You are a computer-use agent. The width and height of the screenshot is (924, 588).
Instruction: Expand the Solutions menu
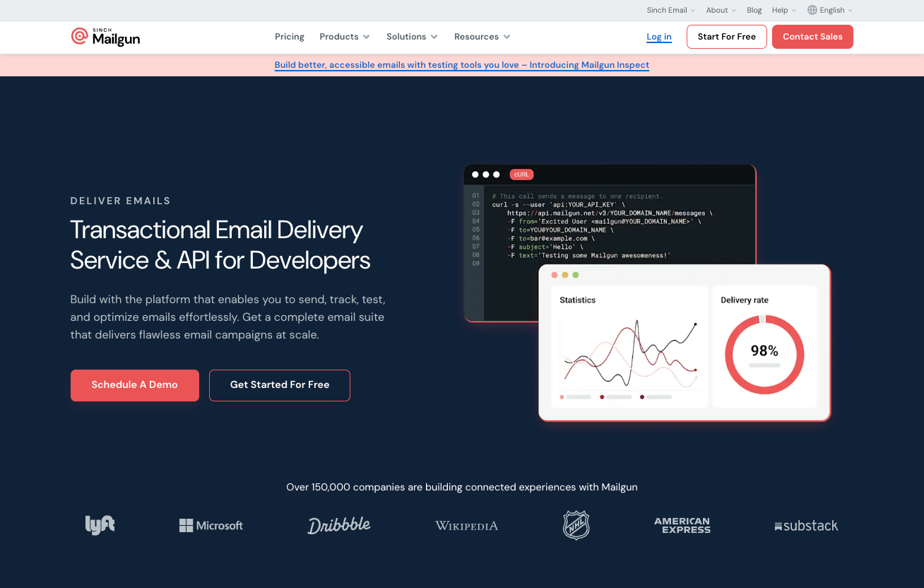pyautogui.click(x=412, y=36)
